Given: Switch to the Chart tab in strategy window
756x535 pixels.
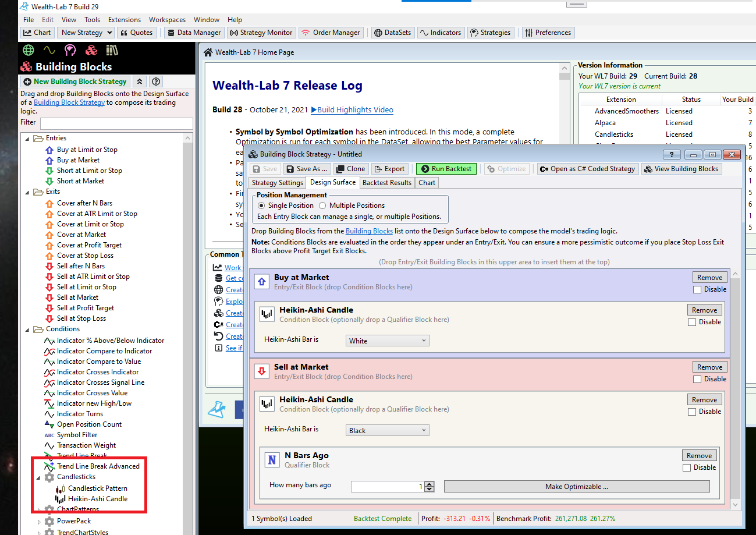Looking at the screenshot, I should (x=427, y=183).
